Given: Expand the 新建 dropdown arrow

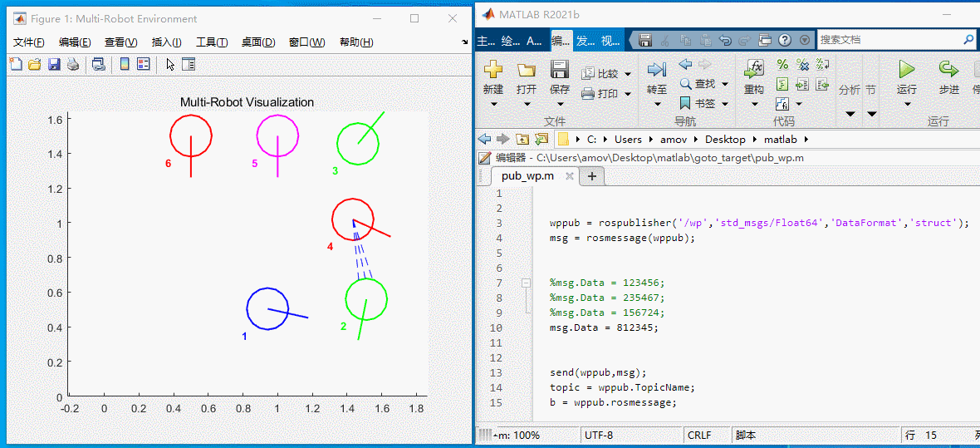Looking at the screenshot, I should pos(493,104).
